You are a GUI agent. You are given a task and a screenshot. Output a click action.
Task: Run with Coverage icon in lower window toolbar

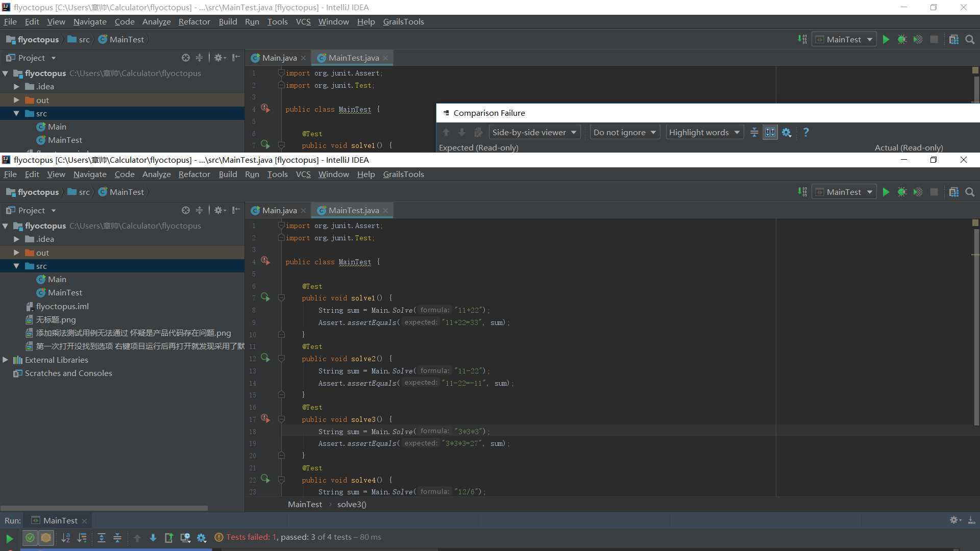pyautogui.click(x=918, y=192)
